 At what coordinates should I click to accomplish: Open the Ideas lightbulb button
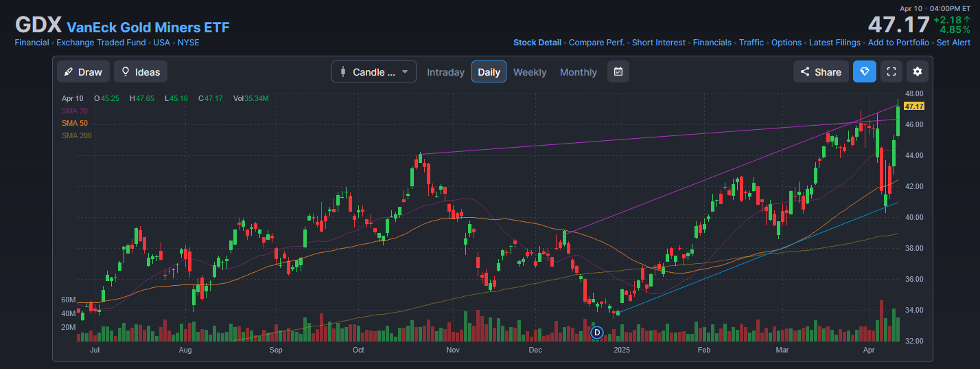[x=140, y=72]
